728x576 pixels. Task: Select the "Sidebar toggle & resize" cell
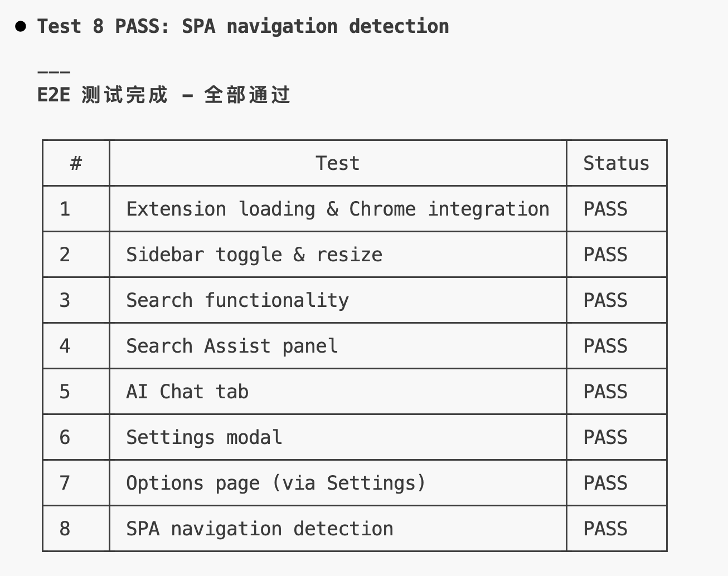pos(254,255)
